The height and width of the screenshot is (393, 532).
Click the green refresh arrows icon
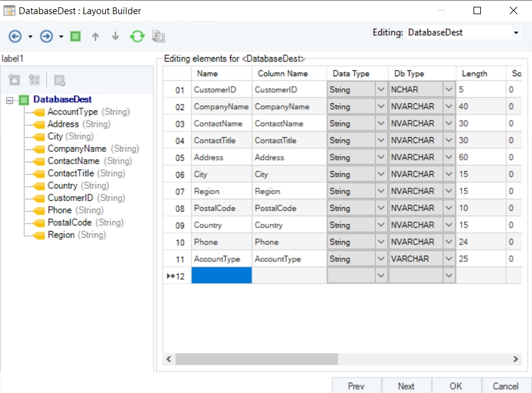tap(137, 36)
